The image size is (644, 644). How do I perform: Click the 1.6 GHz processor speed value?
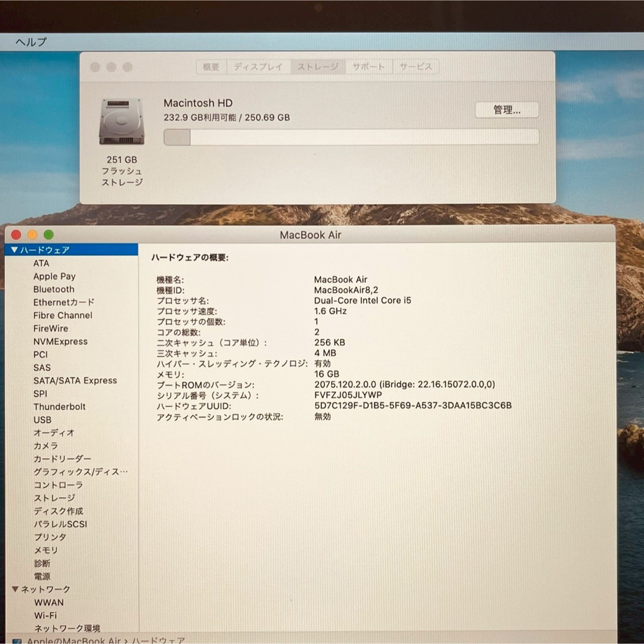tap(330, 311)
